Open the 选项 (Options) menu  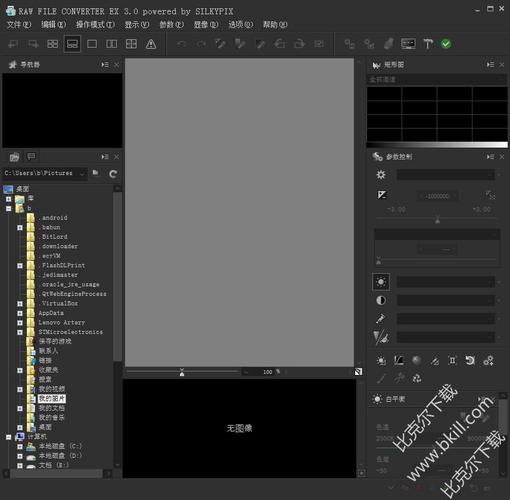[x=241, y=24]
